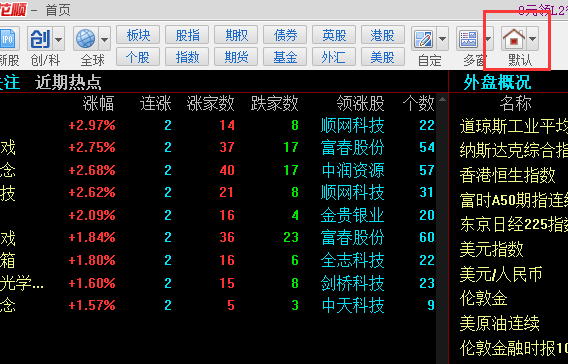Image resolution: width=568 pixels, height=364 pixels.
Task: Sort by the 跌家数 column header
Action: (x=275, y=104)
